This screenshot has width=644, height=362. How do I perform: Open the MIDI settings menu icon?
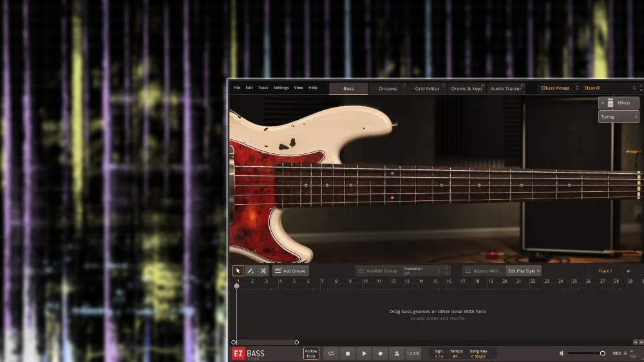pyautogui.click(x=625, y=354)
